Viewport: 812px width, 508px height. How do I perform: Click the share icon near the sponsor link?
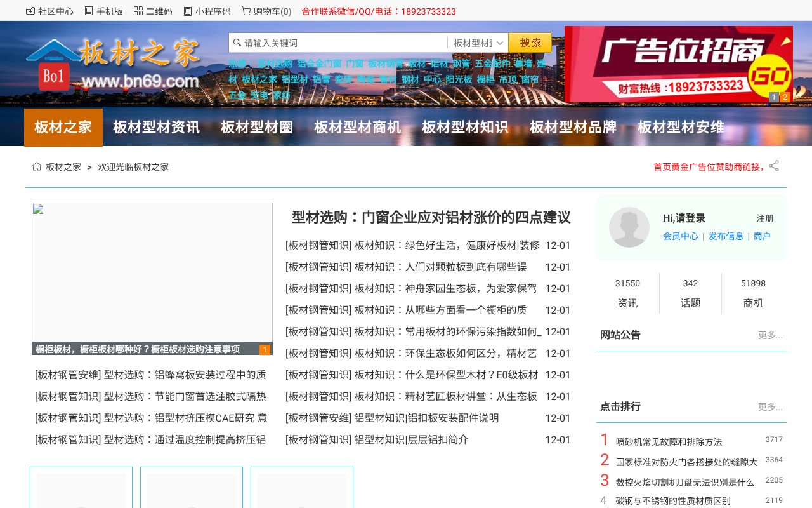point(774,166)
